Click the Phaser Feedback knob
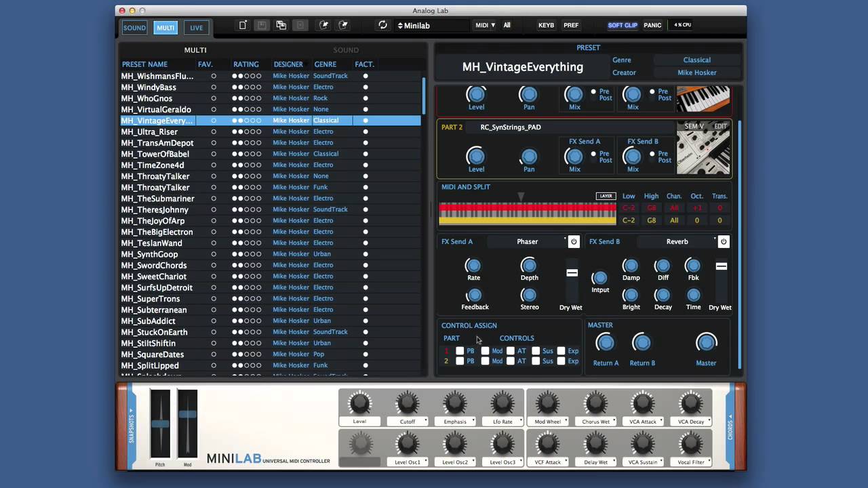The height and width of the screenshot is (488, 868). (475, 295)
